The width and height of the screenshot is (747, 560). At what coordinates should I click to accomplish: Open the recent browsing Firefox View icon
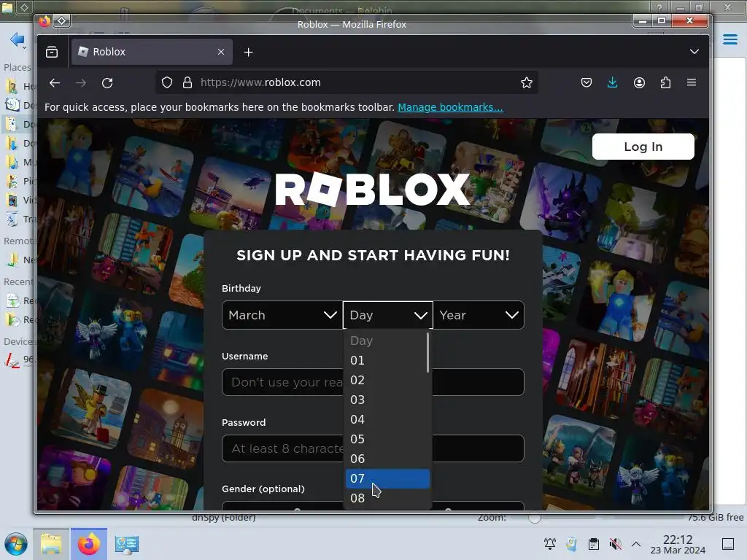52,52
